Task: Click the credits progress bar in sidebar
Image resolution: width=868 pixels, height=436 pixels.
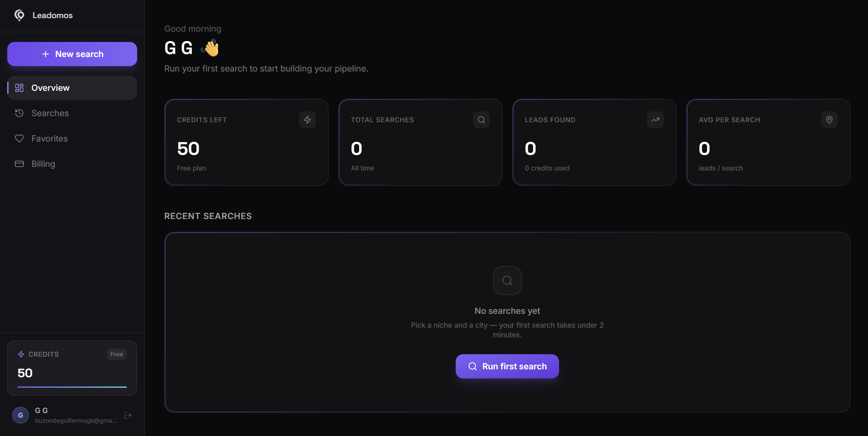Action: (72, 387)
